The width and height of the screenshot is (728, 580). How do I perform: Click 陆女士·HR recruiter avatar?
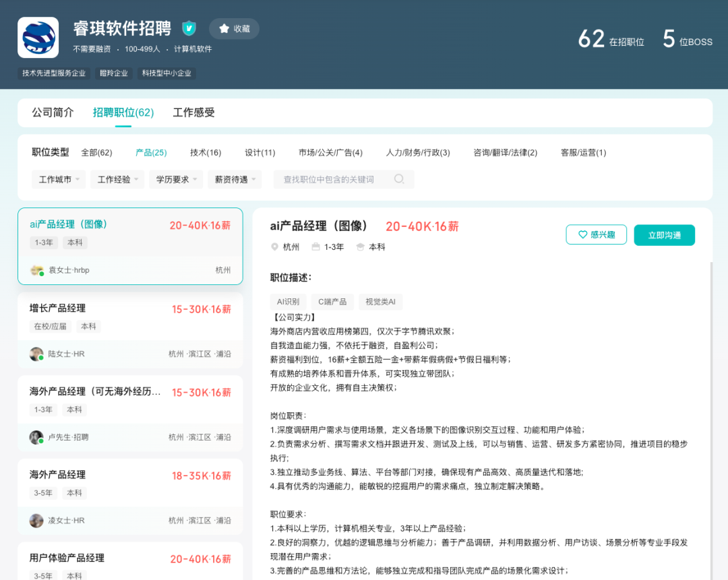pos(36,354)
